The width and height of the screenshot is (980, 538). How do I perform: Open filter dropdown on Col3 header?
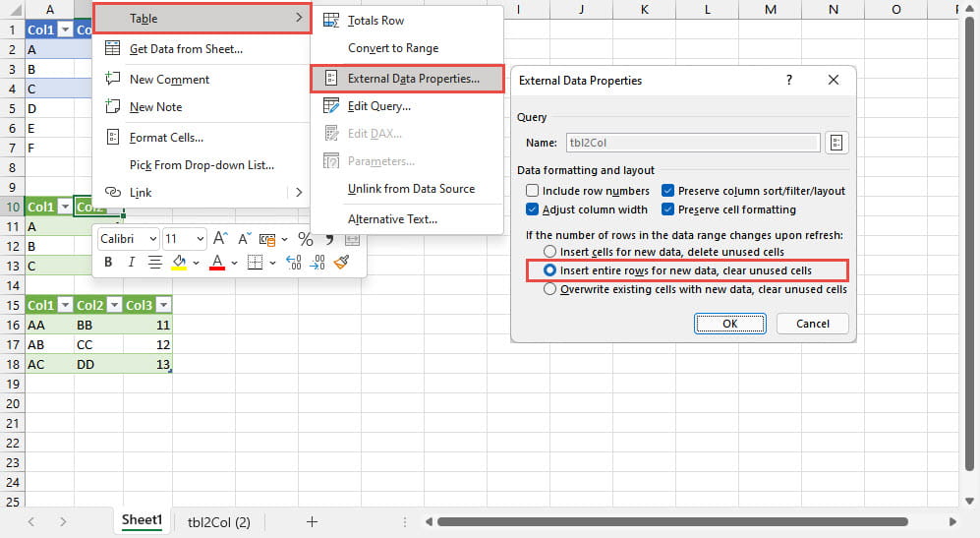(163, 305)
